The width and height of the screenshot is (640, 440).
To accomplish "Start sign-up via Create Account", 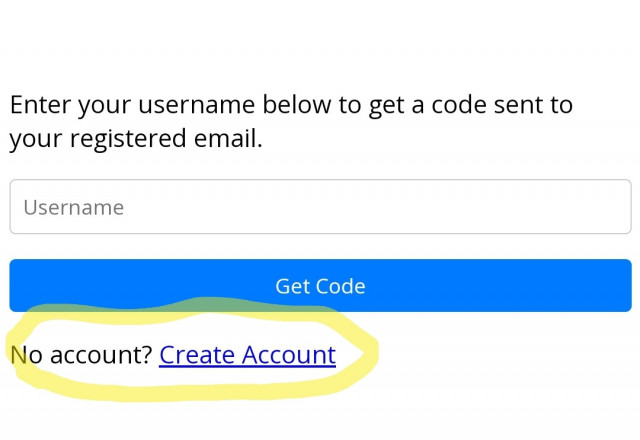I will [x=247, y=355].
